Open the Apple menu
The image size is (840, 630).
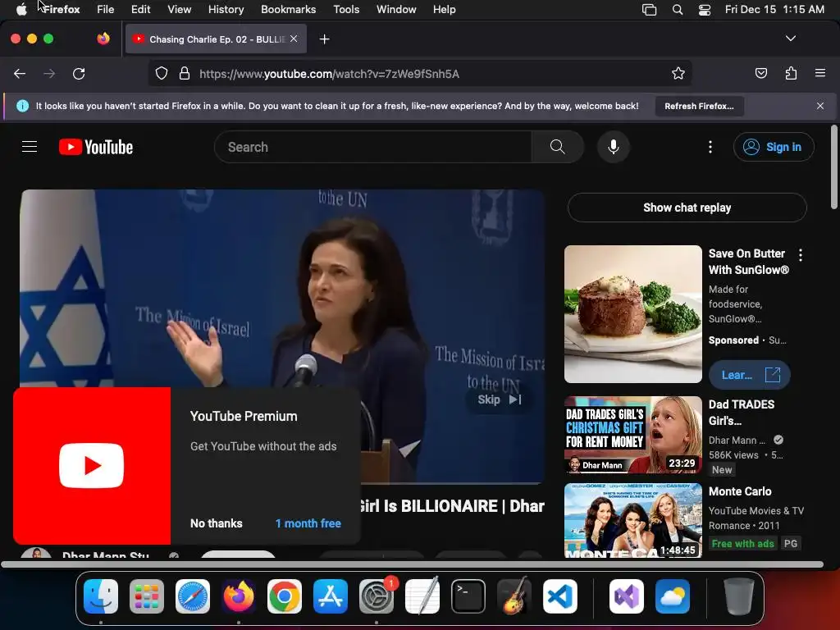(21, 10)
